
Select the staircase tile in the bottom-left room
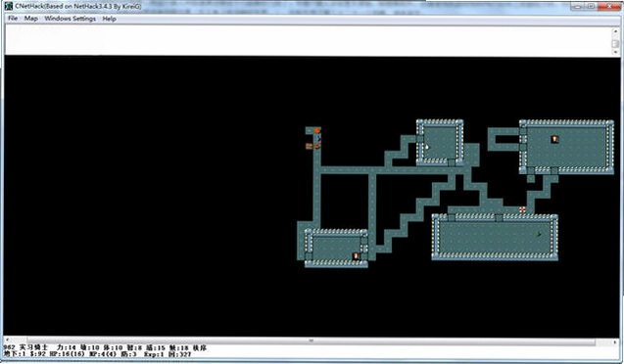(357, 256)
